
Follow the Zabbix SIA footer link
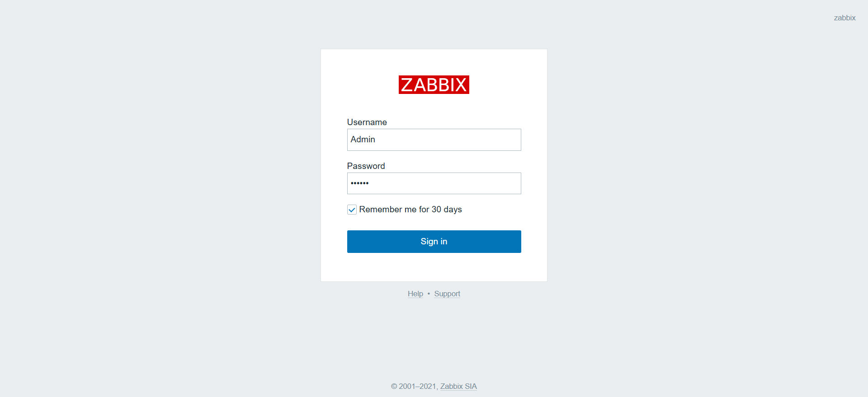click(x=458, y=386)
